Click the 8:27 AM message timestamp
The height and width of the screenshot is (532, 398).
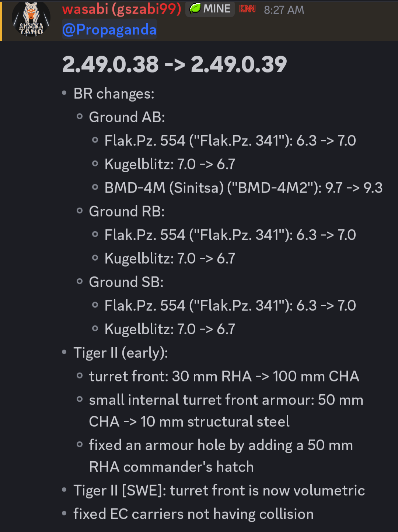point(284,10)
